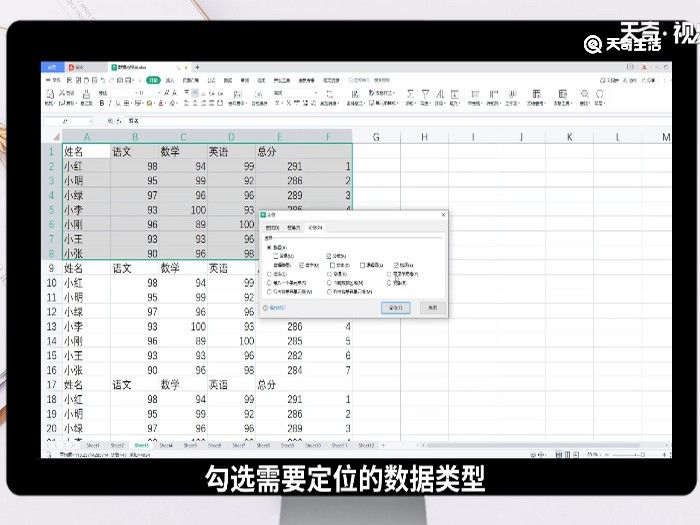Click the Sort A-Z icon
Image resolution: width=700 pixels, height=525 pixels.
click(x=440, y=94)
